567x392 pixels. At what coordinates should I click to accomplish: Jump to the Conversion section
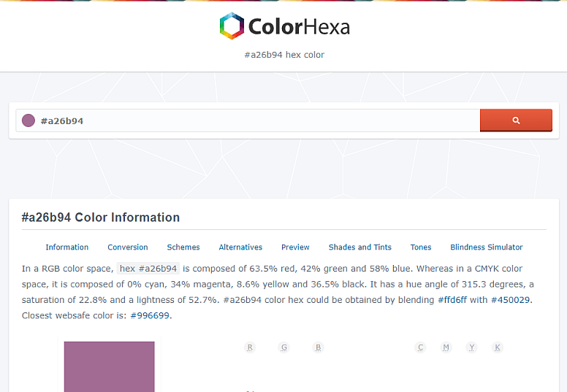coord(128,247)
